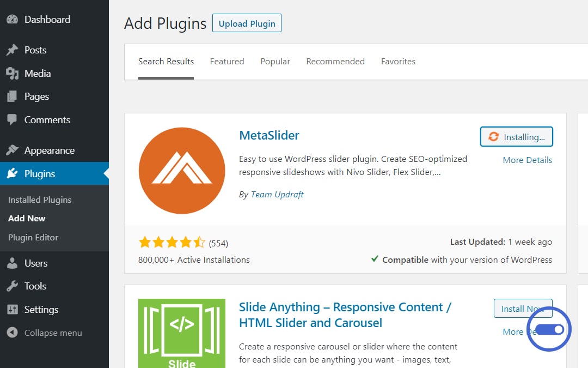Viewport: 588px width, 368px height.
Task: Switch to the Popular tab
Action: click(275, 61)
